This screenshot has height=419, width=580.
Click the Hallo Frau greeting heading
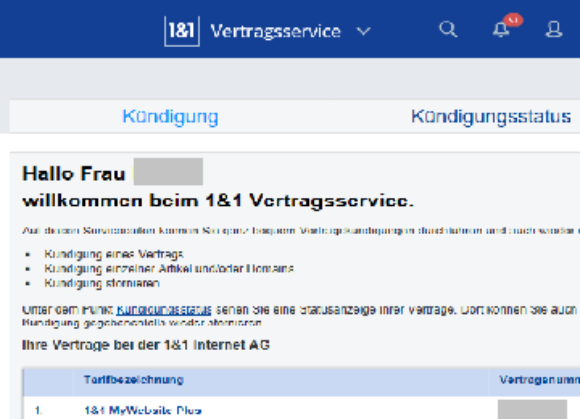pos(74,173)
